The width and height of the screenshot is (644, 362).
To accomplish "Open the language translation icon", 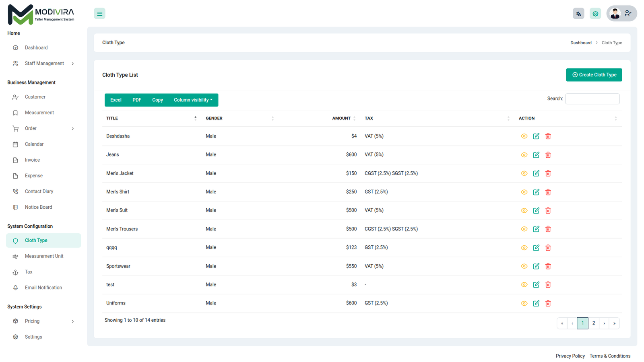I will point(578,14).
